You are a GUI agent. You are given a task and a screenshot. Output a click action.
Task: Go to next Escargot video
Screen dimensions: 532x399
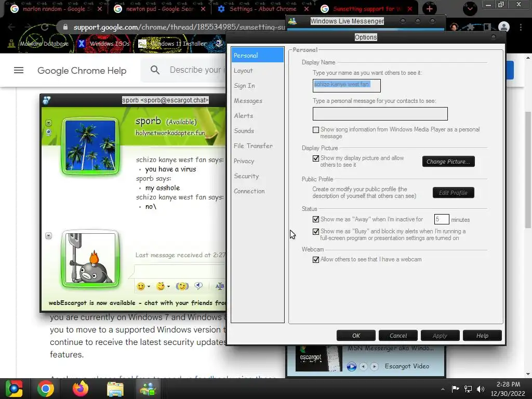(374, 366)
